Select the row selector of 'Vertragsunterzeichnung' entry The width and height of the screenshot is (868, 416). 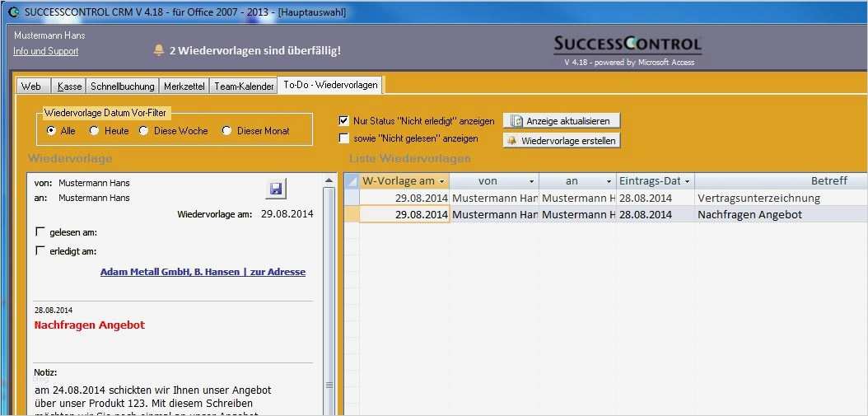pos(352,198)
